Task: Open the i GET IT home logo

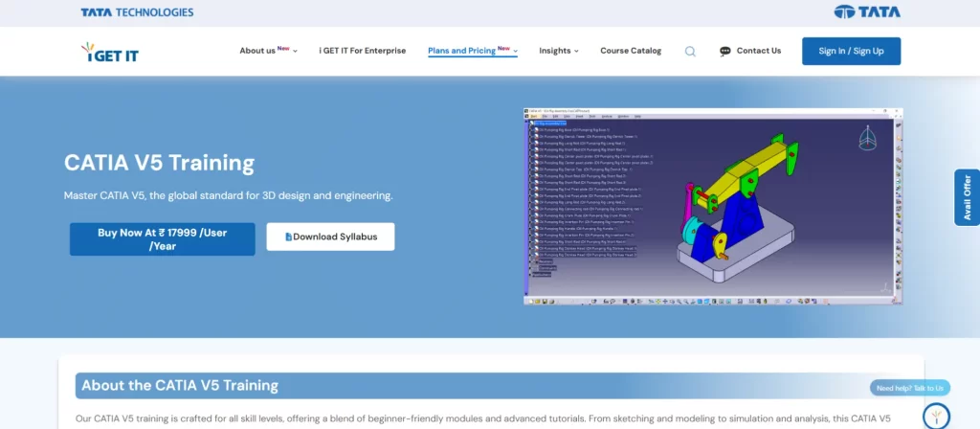Action: point(110,52)
